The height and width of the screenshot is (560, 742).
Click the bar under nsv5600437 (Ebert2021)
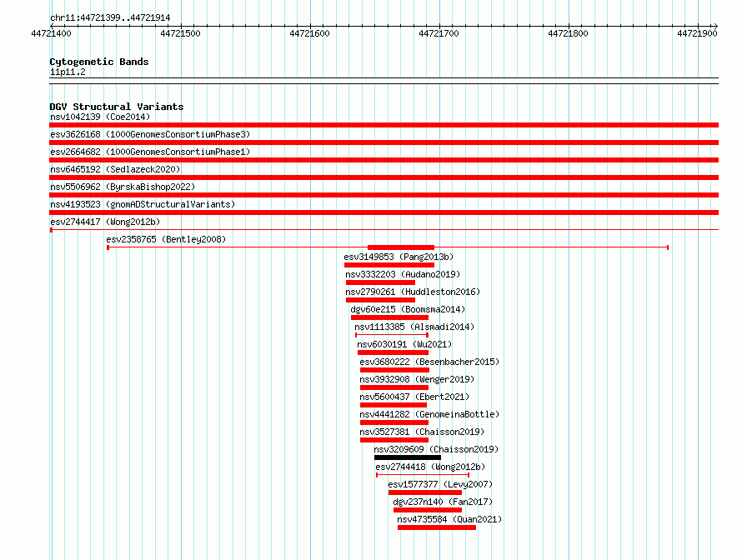click(x=394, y=405)
